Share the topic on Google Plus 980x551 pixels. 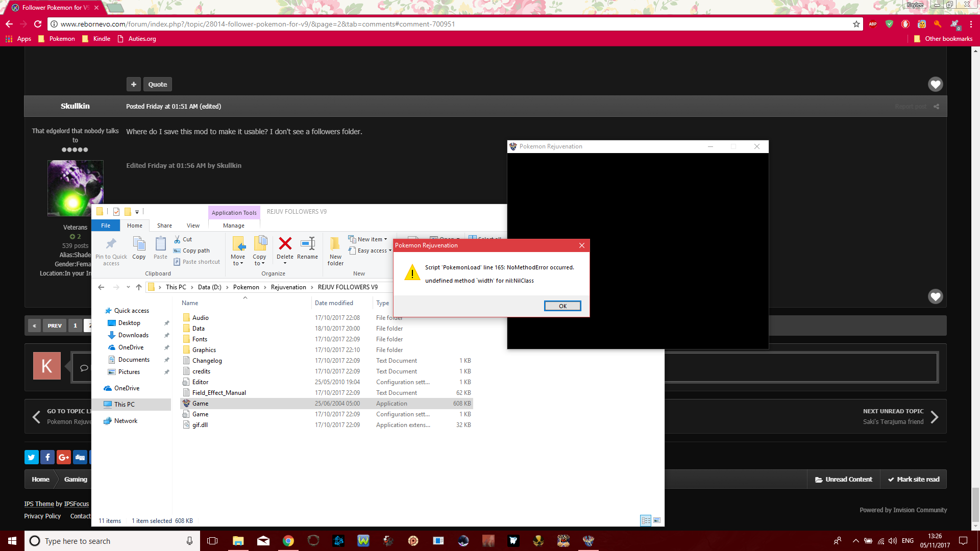(64, 457)
